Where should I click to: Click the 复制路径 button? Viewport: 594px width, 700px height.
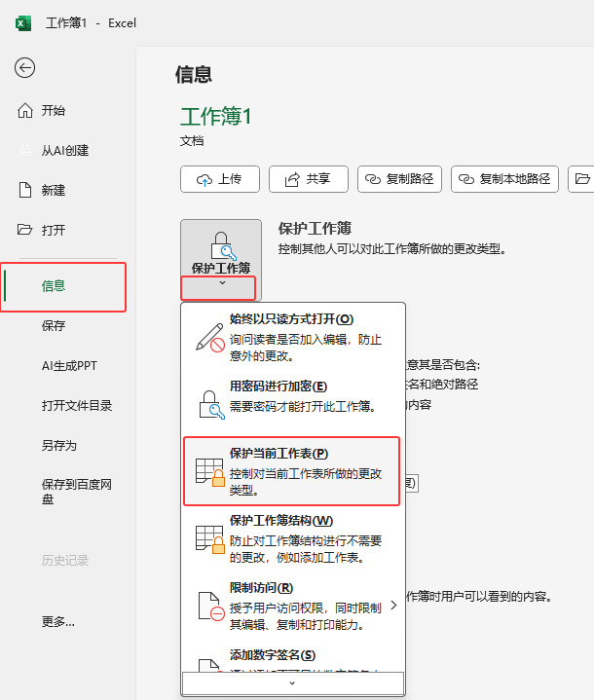(399, 179)
